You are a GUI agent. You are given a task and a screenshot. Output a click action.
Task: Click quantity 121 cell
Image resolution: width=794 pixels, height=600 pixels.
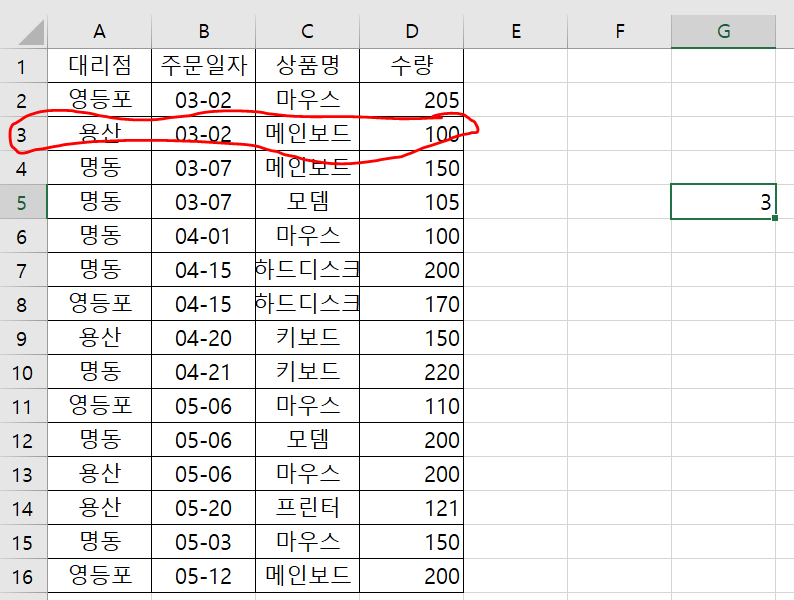pyautogui.click(x=412, y=508)
